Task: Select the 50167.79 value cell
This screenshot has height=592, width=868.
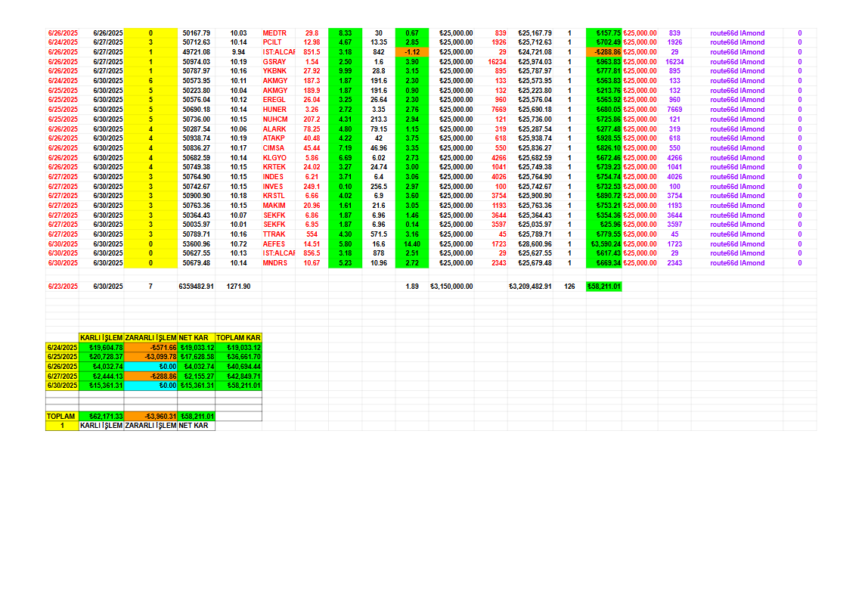Action: point(197,33)
